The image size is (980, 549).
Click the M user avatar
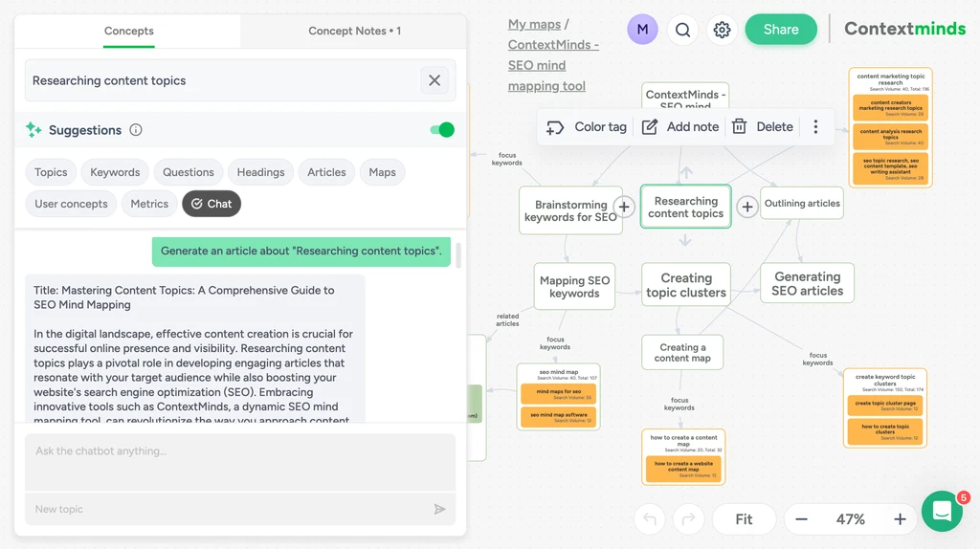pos(642,30)
